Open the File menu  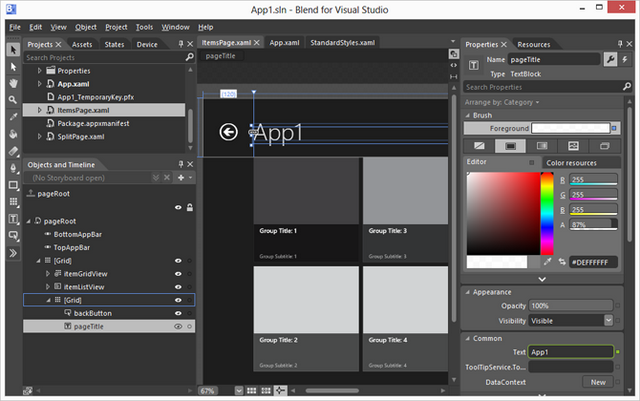[15, 27]
